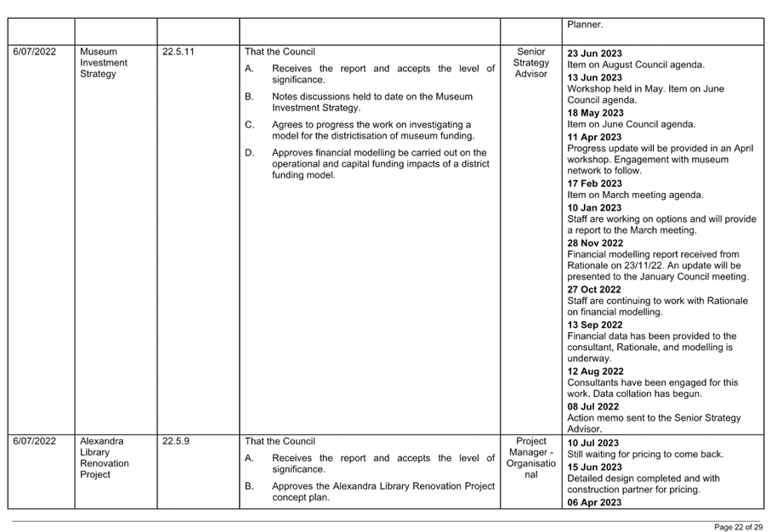Click the '13 Sep 2022' date heading
Image resolution: width=771 pixels, height=532 pixels.
click(595, 325)
